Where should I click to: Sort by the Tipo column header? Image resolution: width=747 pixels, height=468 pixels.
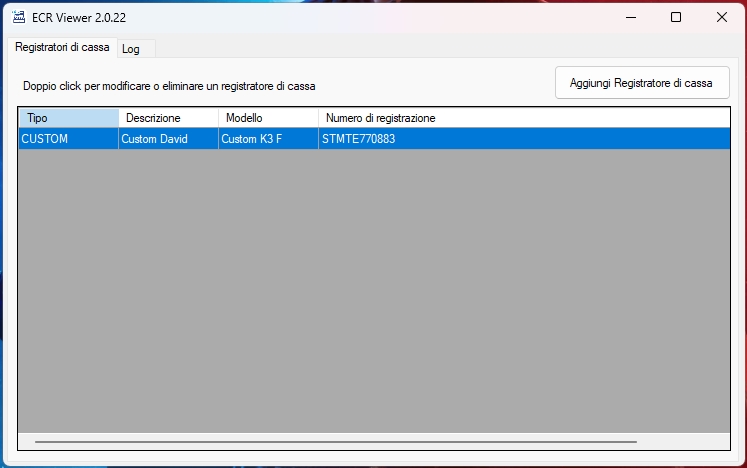[69, 118]
